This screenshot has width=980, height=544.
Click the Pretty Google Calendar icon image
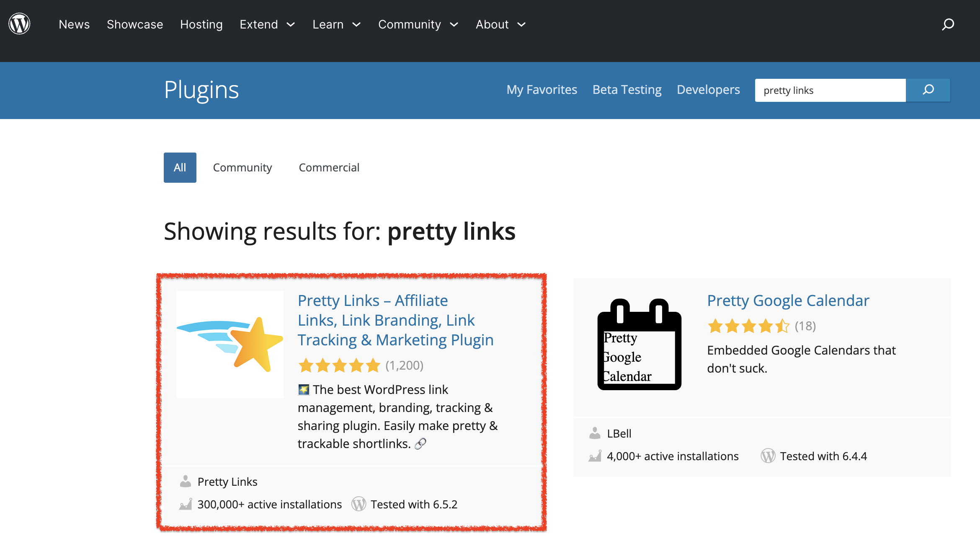[x=639, y=344]
